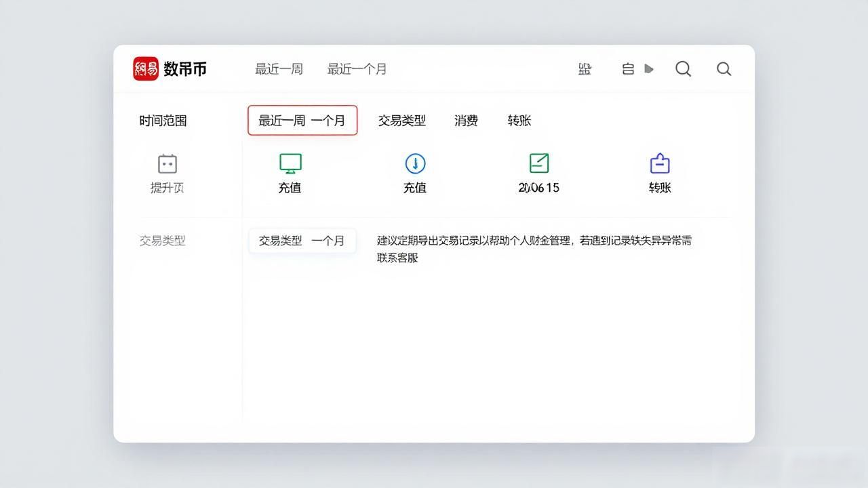Click the stacked-lines icon in header
The width and height of the screenshot is (868, 488).
click(628, 69)
